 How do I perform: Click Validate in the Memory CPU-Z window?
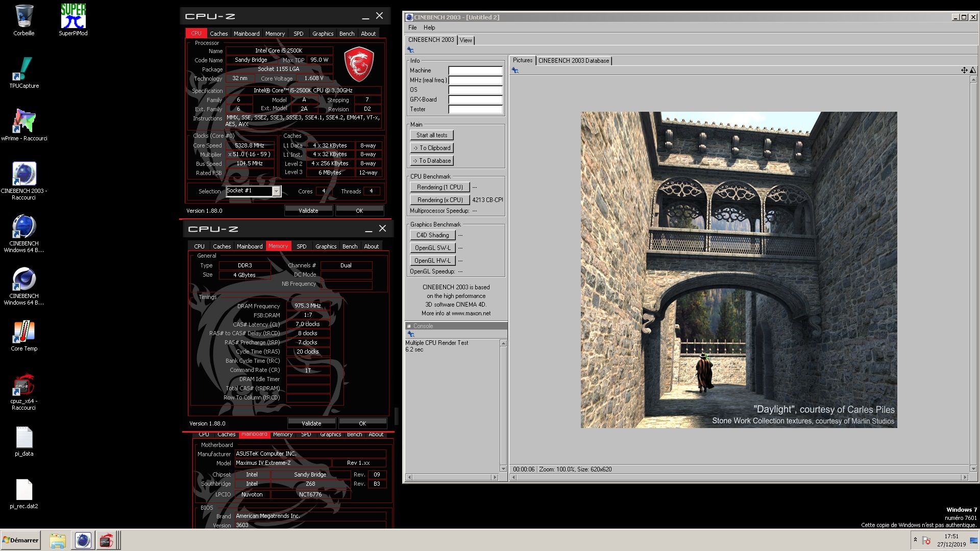click(311, 423)
